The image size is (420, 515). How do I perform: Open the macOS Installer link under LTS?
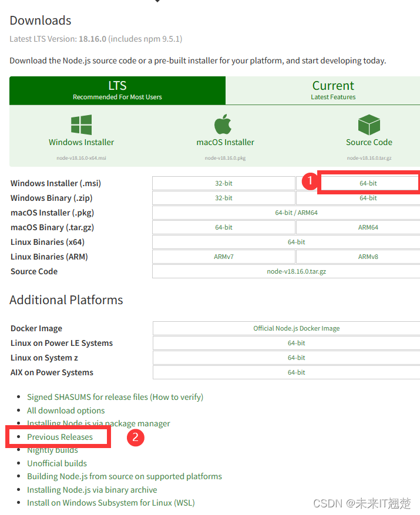pyautogui.click(x=225, y=142)
